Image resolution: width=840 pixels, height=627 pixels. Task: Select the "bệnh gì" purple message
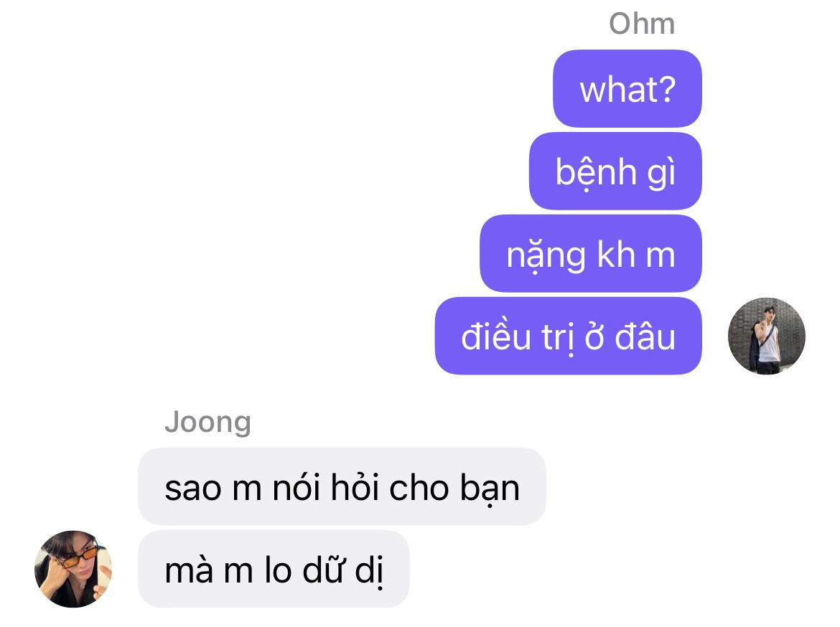(615, 171)
